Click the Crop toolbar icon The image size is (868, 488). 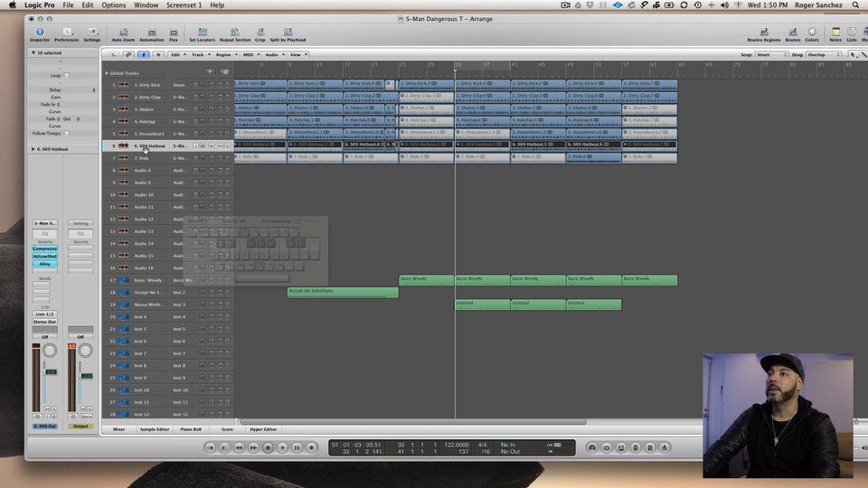click(x=259, y=34)
